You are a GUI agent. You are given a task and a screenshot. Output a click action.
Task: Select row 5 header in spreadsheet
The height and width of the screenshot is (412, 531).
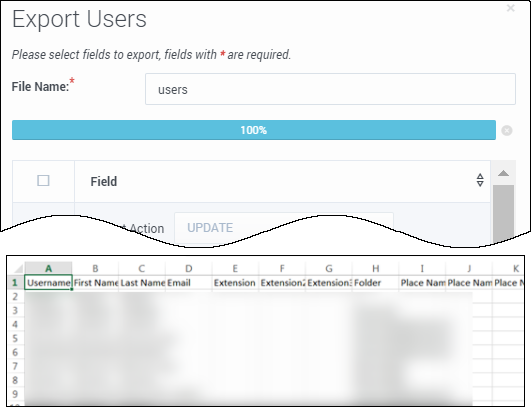[x=15, y=338]
